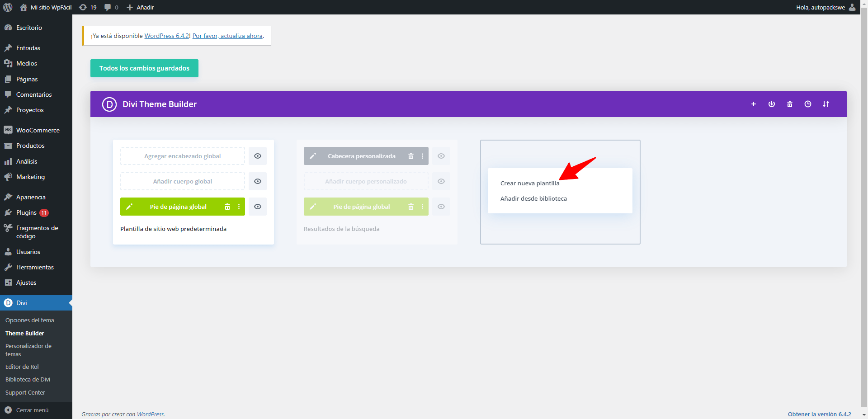868x419 pixels.
Task: Click the Añadir new content menu
Action: coord(140,7)
